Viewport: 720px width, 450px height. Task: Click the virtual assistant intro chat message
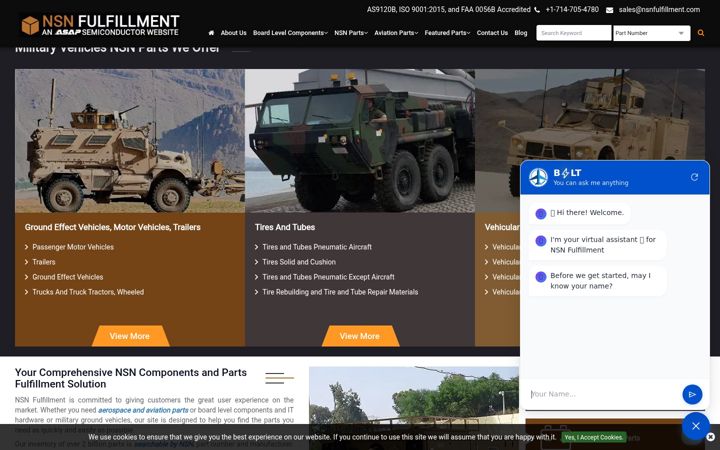point(597,245)
